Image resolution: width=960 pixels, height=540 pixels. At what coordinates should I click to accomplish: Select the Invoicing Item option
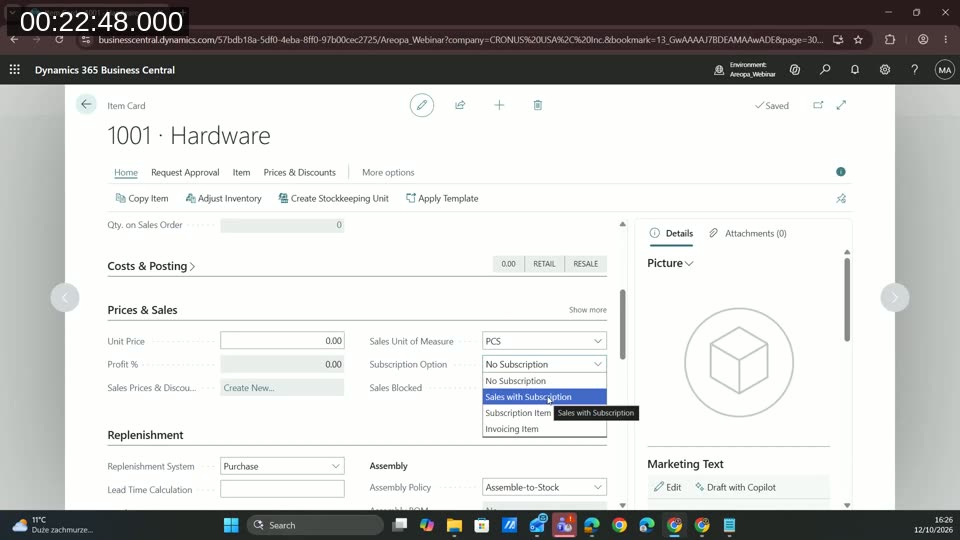tap(544, 429)
